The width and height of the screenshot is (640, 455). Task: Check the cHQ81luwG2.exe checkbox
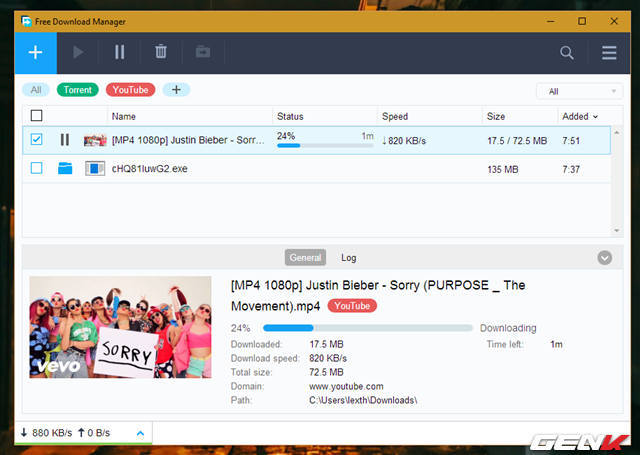tap(37, 169)
